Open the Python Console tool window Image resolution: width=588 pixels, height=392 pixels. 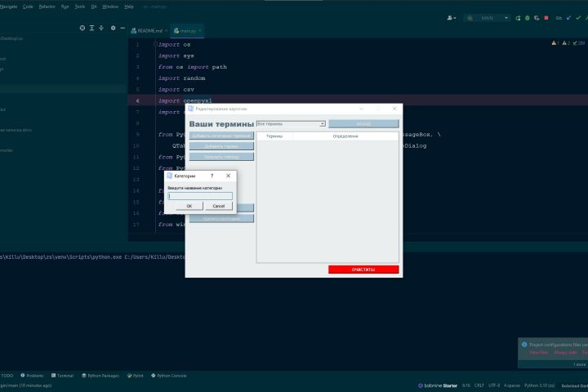point(169,376)
